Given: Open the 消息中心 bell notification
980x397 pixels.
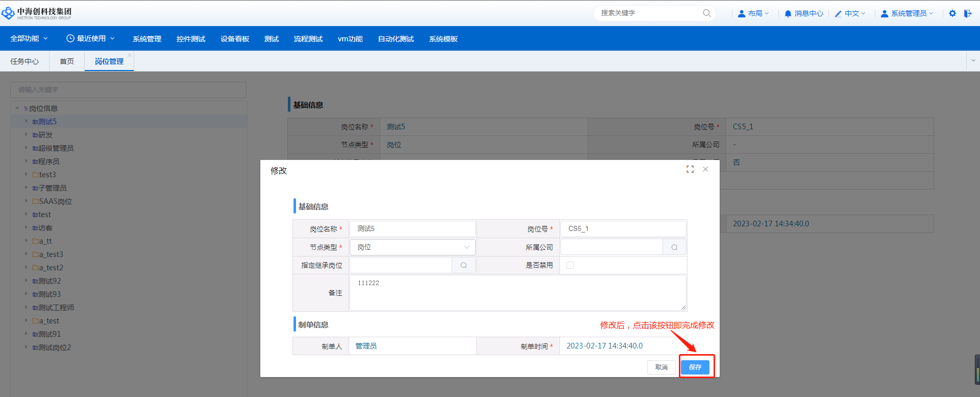Looking at the screenshot, I should point(804,13).
